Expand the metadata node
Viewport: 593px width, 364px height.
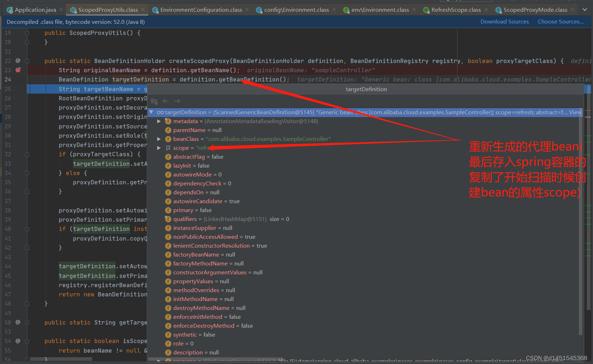coord(159,121)
